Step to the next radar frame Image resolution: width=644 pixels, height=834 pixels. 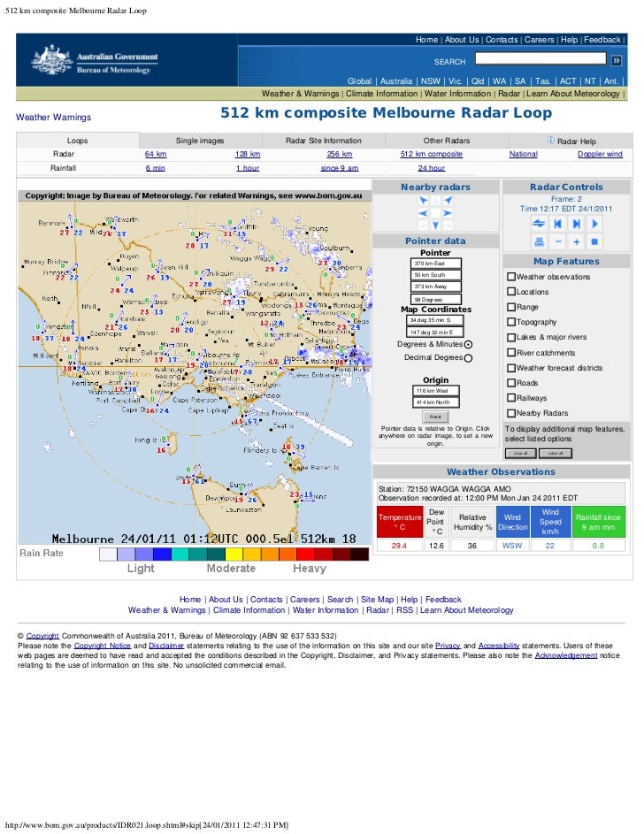point(577,224)
